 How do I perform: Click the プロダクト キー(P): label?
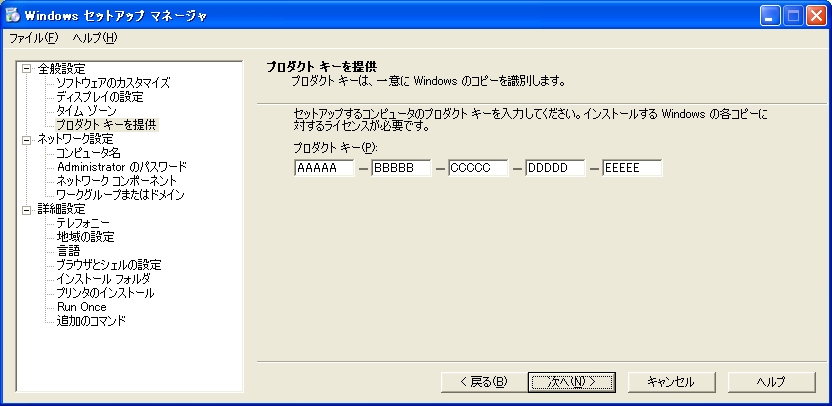(335, 147)
